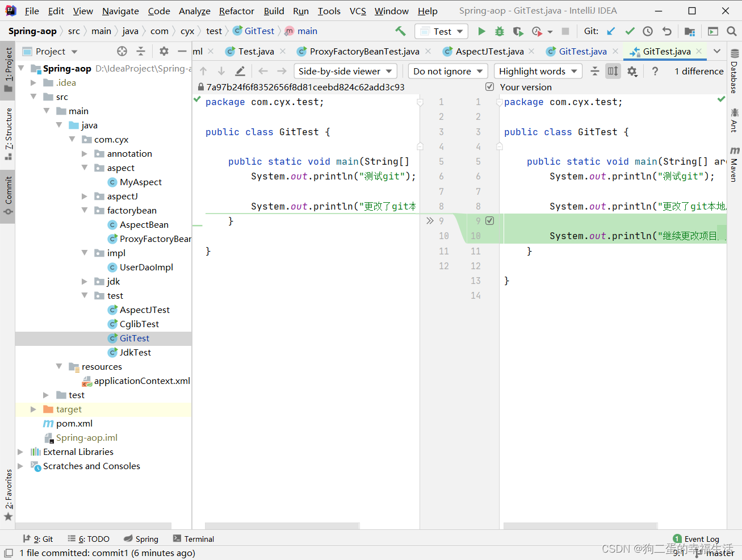Run the Test configuration
742x560 pixels.
[481, 31]
